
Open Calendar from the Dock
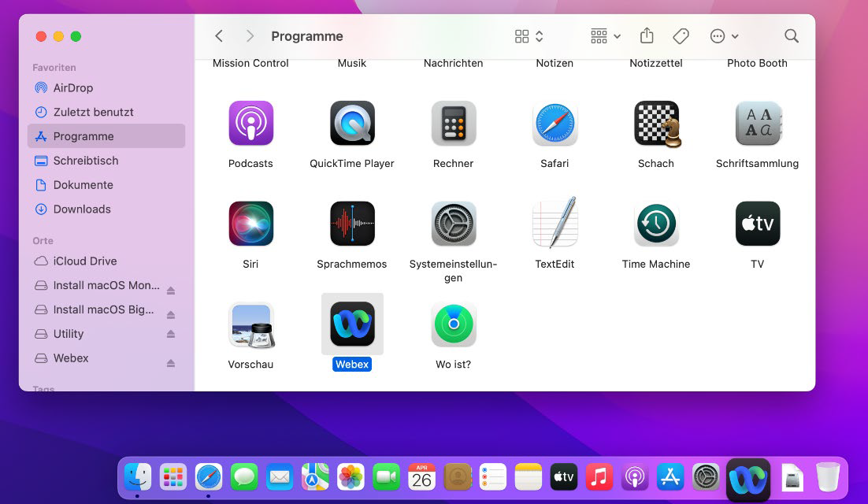point(422,477)
